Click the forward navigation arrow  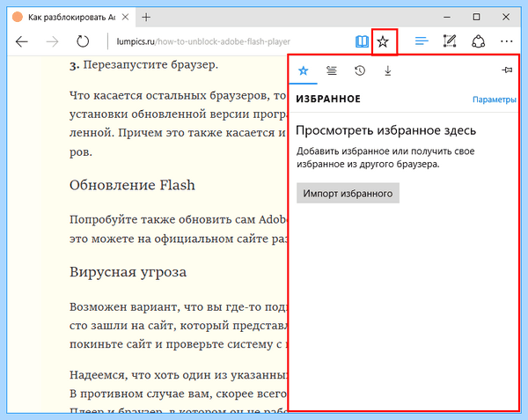click(52, 41)
